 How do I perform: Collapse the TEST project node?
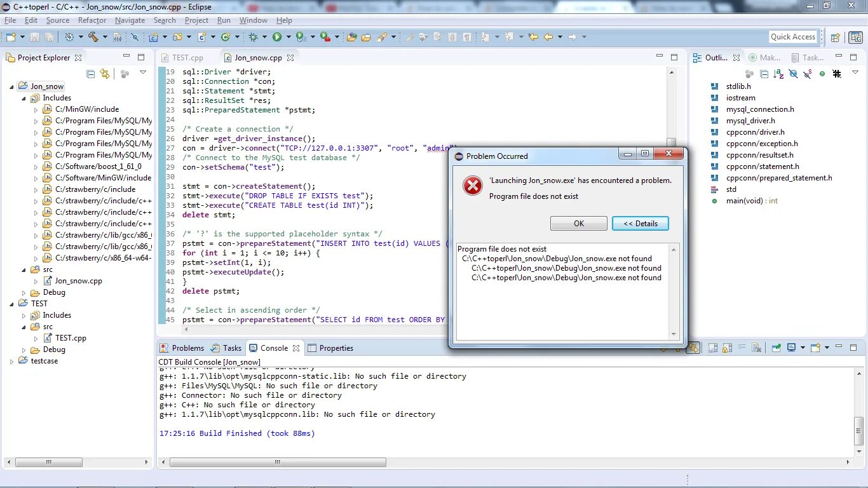(11, 304)
